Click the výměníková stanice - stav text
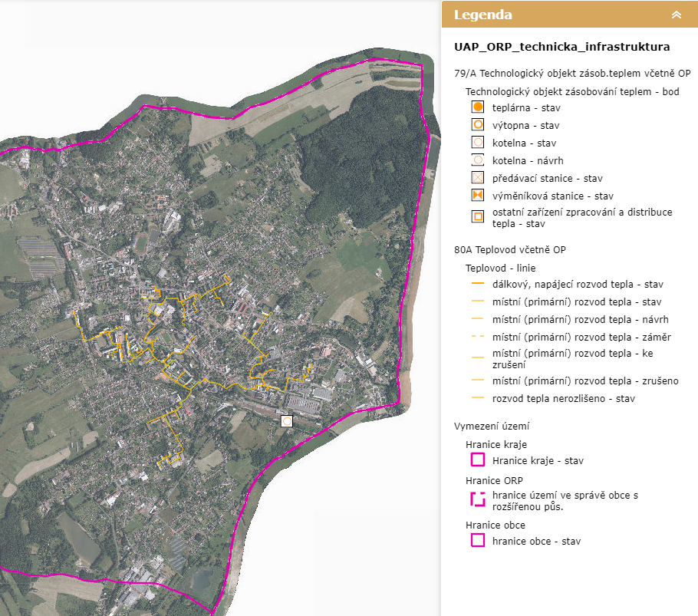The height and width of the screenshot is (616, 698). pos(552,196)
